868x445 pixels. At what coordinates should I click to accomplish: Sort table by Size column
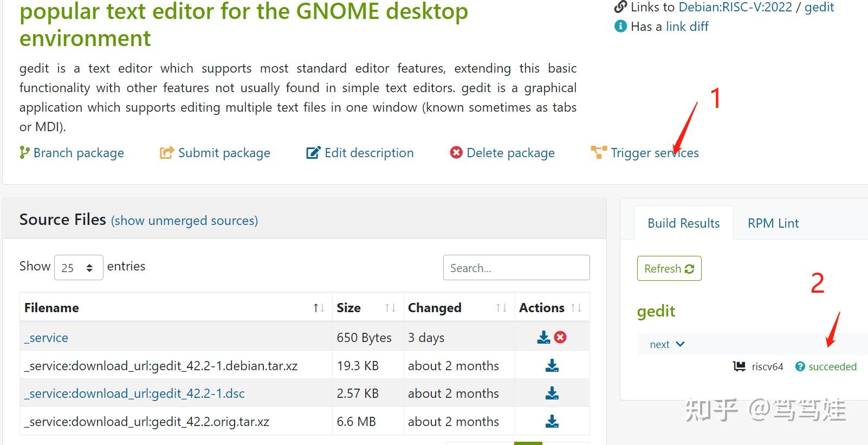point(390,308)
